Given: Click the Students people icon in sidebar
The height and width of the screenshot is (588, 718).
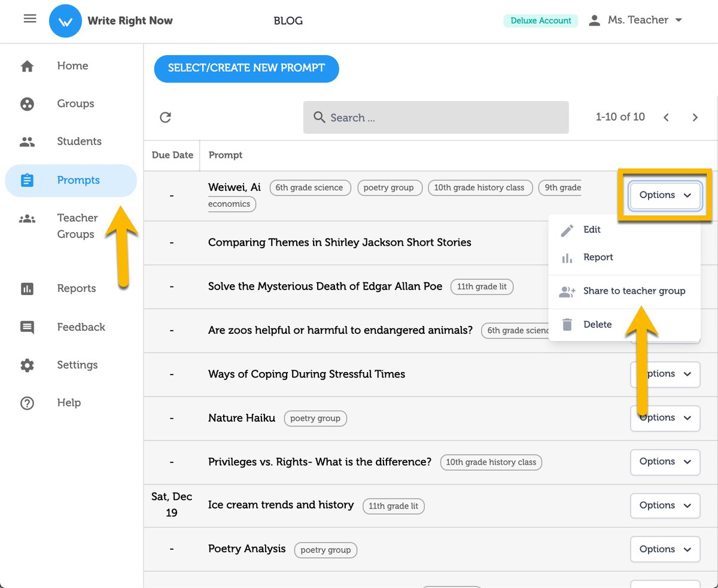Looking at the screenshot, I should click(x=27, y=142).
